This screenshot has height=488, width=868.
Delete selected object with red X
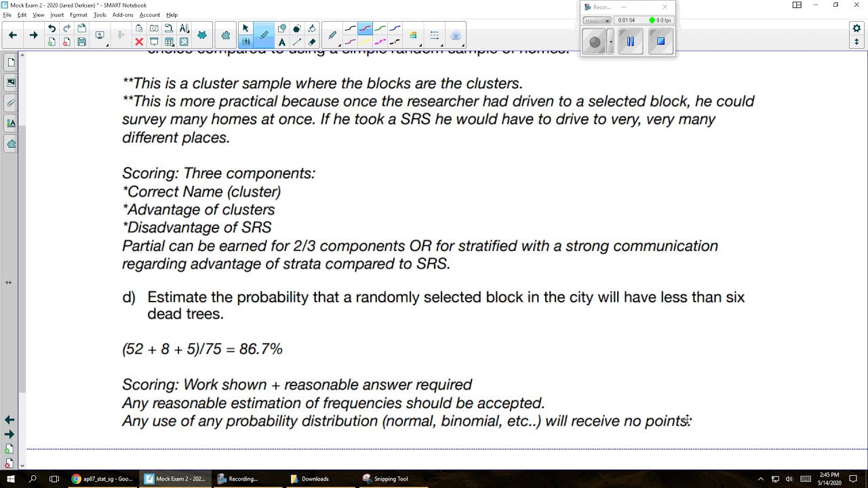click(139, 42)
